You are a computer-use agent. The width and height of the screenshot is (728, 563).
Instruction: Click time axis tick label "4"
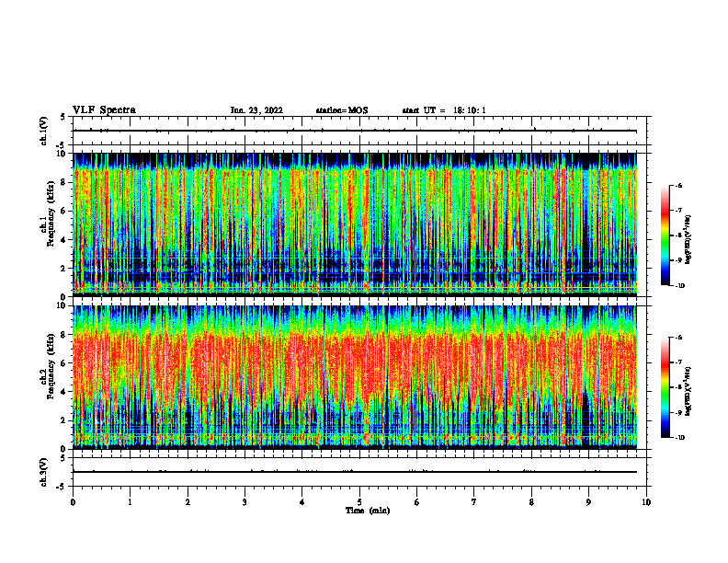[x=302, y=502]
